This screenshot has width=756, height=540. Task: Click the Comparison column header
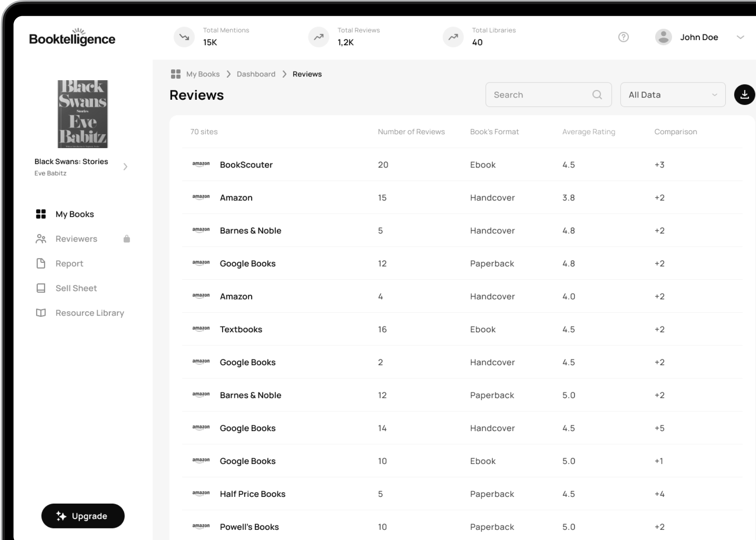click(676, 132)
